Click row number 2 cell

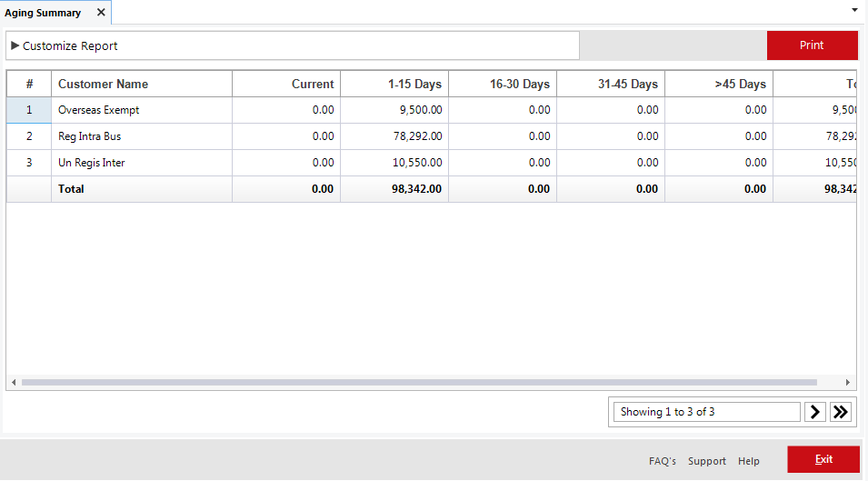coord(29,136)
